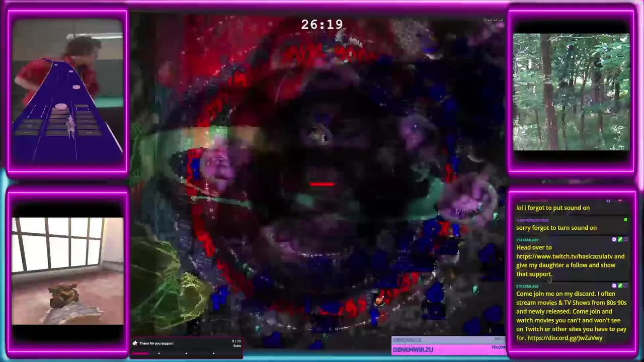Image resolution: width=644 pixels, height=362 pixels.
Task: Click the forest video thumbnail
Action: click(x=571, y=93)
